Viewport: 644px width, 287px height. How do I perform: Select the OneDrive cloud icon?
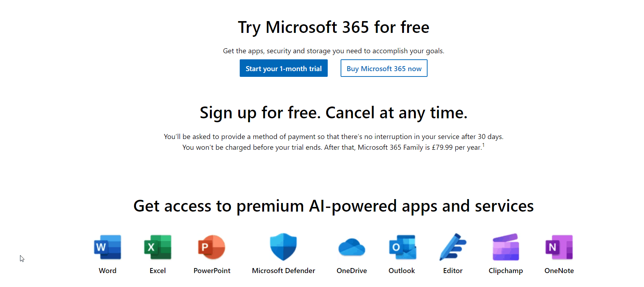(x=352, y=247)
